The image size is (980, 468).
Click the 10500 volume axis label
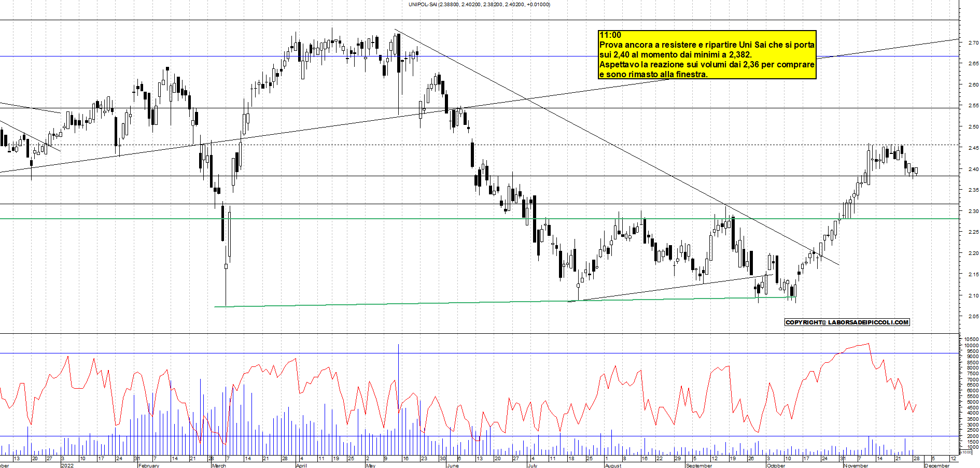click(971, 339)
